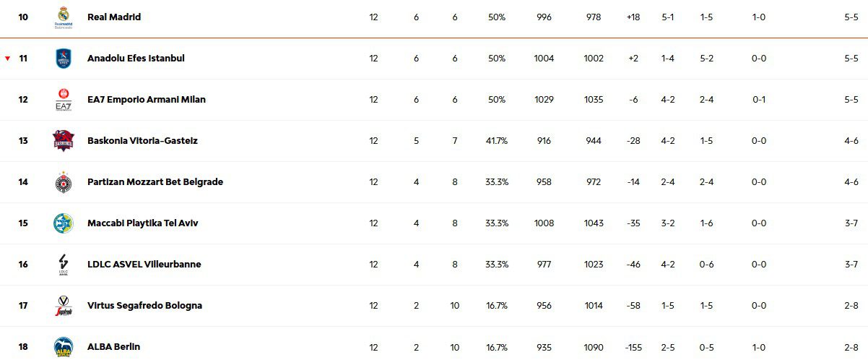The width and height of the screenshot is (868, 360).
Task: Select the Partizan Mozzart Bet Belgrade name
Action: (155, 181)
